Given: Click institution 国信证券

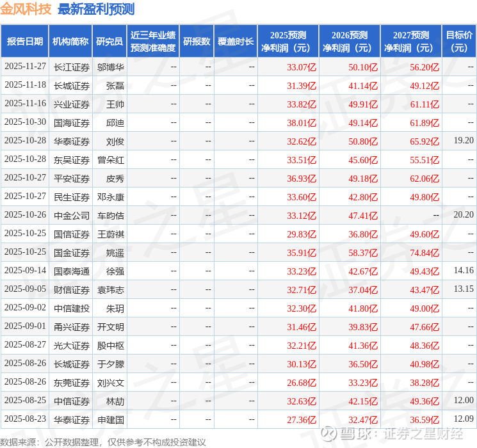Looking at the screenshot, I should (72, 234).
